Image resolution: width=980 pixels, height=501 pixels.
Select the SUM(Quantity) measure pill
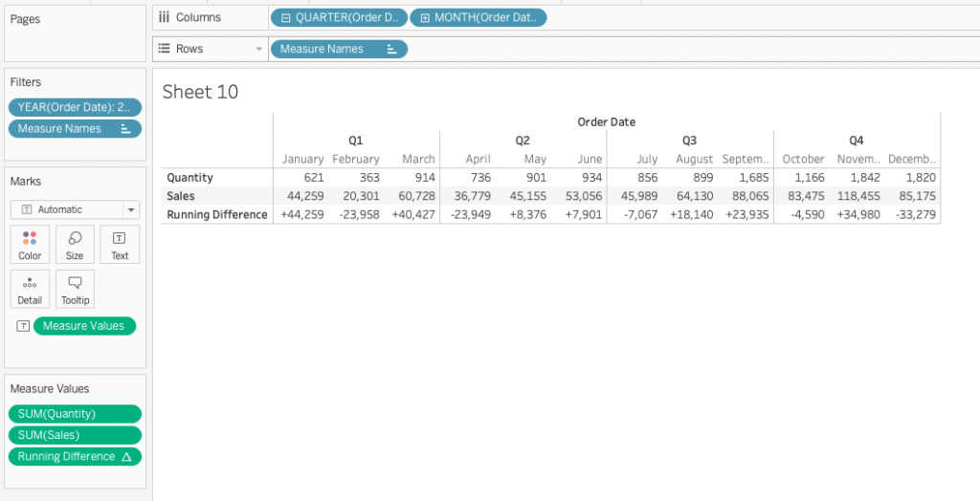pos(74,414)
